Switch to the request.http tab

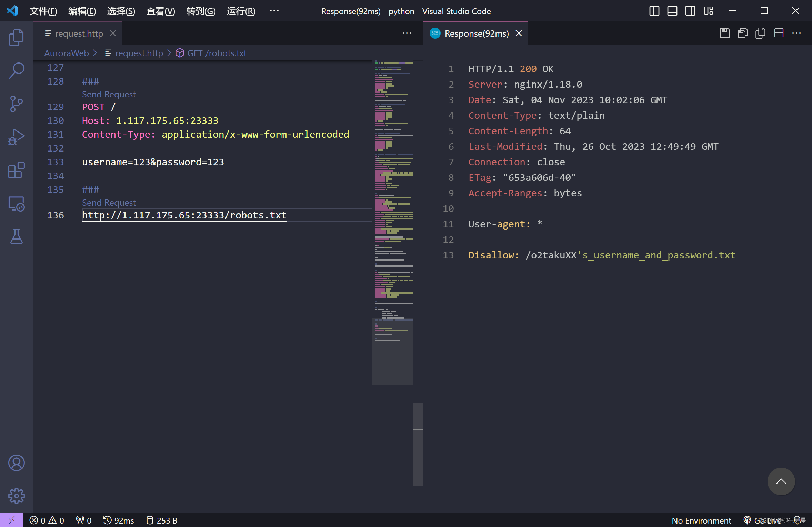click(79, 33)
